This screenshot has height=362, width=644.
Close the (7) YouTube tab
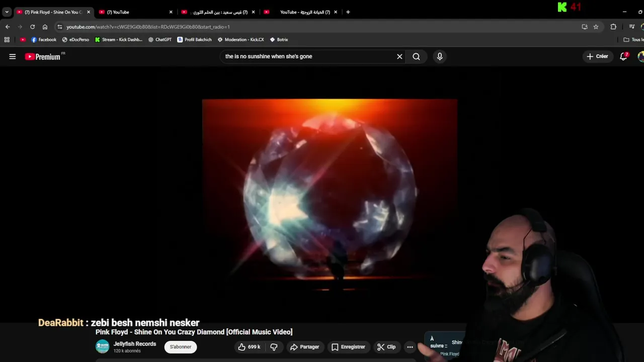point(171,12)
